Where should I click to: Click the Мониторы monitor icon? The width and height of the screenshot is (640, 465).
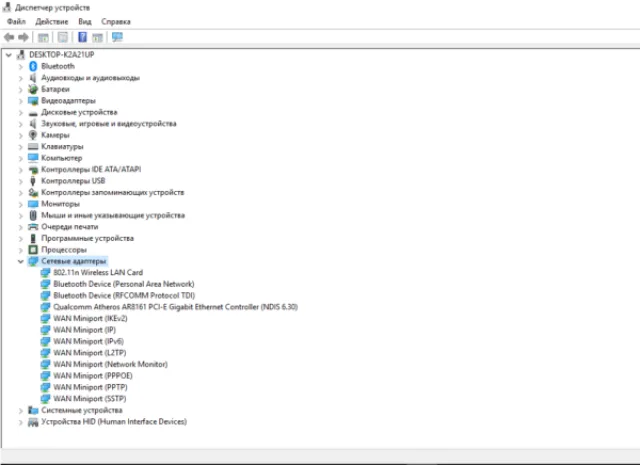click(33, 204)
